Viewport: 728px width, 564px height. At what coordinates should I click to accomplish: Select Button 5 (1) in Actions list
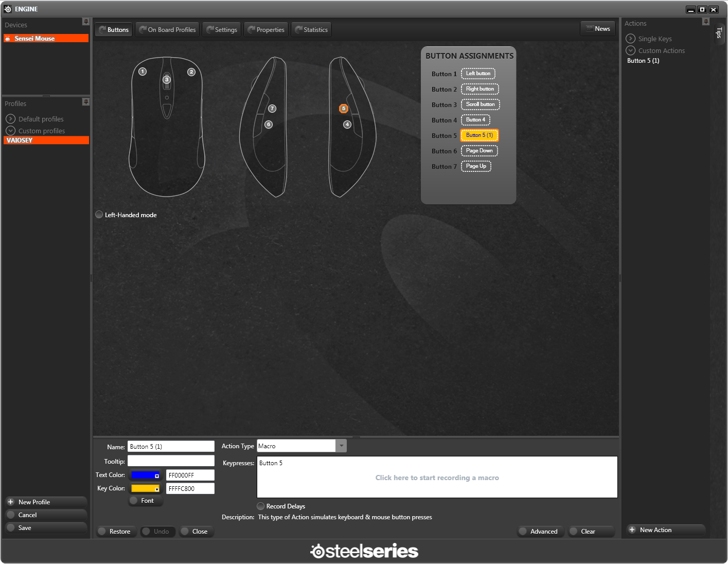tap(643, 61)
